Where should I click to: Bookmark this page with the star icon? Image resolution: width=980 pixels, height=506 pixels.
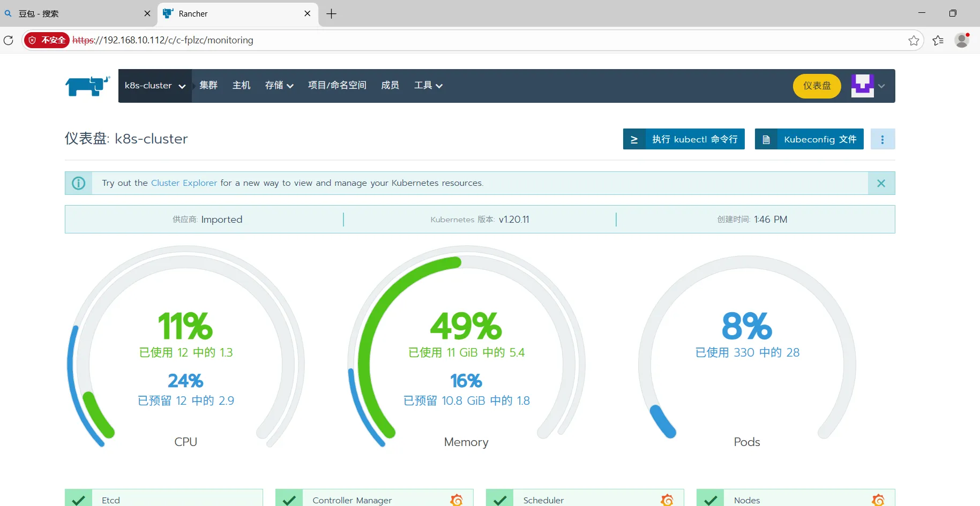coord(914,40)
